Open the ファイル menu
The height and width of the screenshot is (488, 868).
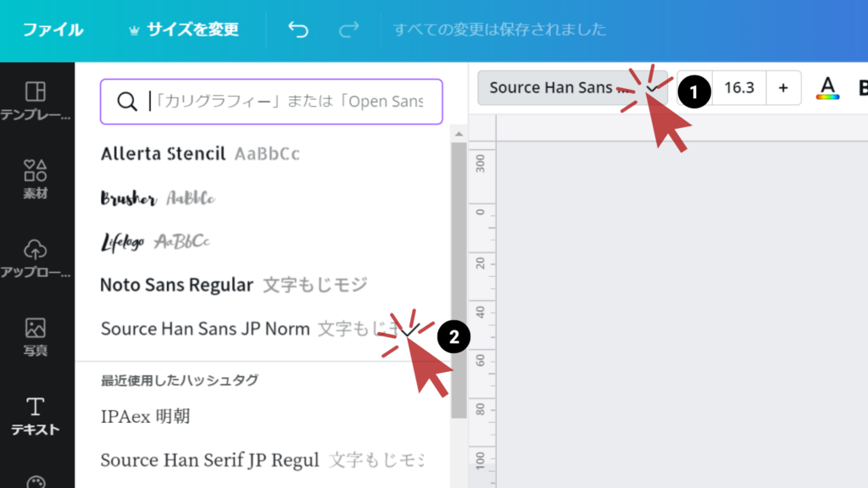(x=53, y=30)
